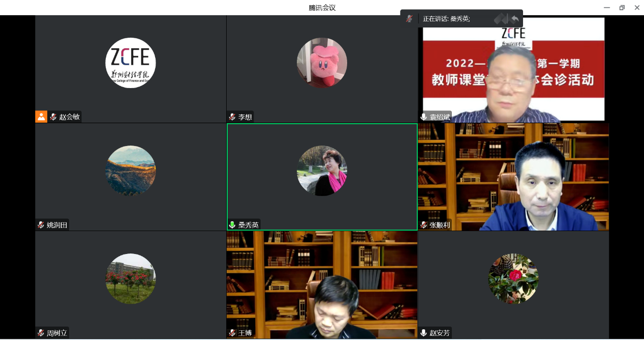Click the muted mic icon next to 周树立
The height and width of the screenshot is (340, 644).
41,333
